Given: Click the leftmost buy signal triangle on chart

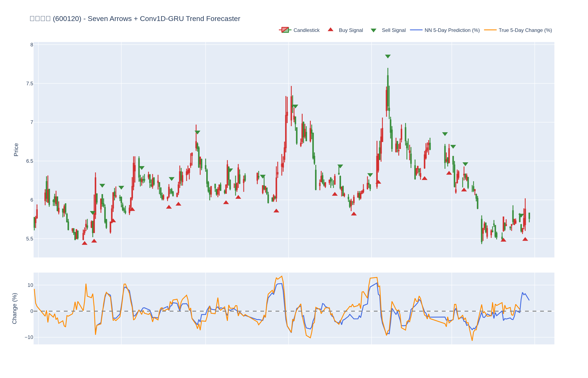Looking at the screenshot, I should pos(84,243).
